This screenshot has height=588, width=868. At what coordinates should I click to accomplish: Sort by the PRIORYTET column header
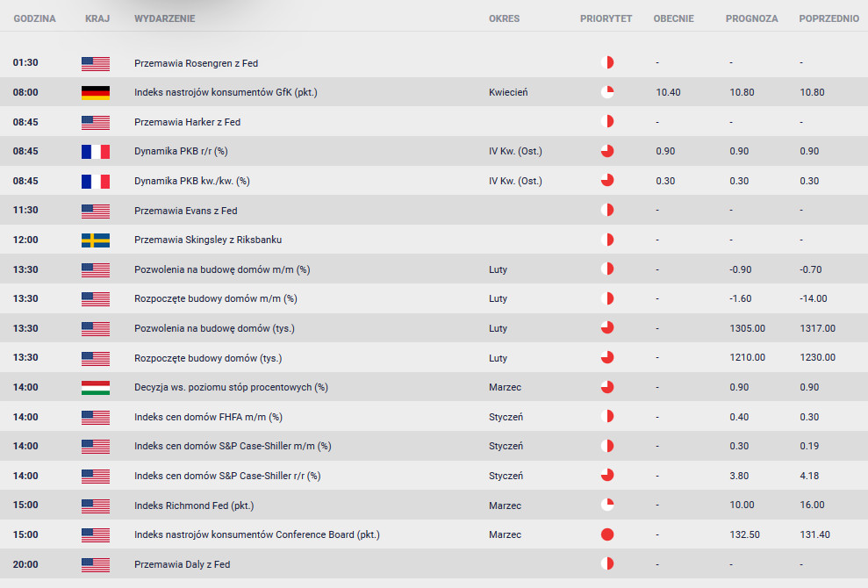pos(606,18)
